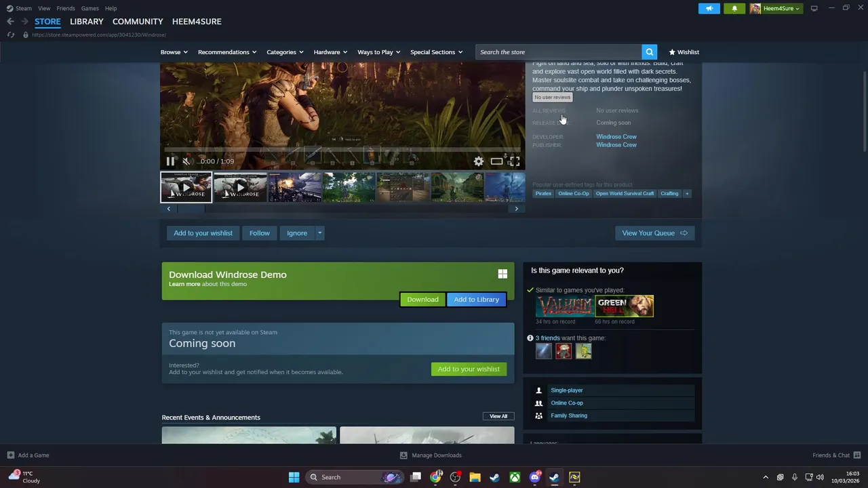Follow the Windrose game
868x488 pixels.
point(259,233)
